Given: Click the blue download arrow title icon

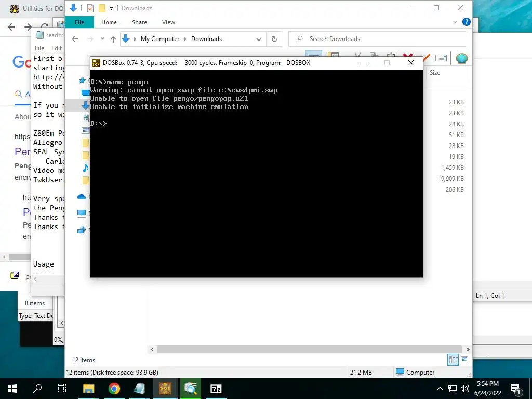Looking at the screenshot, I should 73,8.
